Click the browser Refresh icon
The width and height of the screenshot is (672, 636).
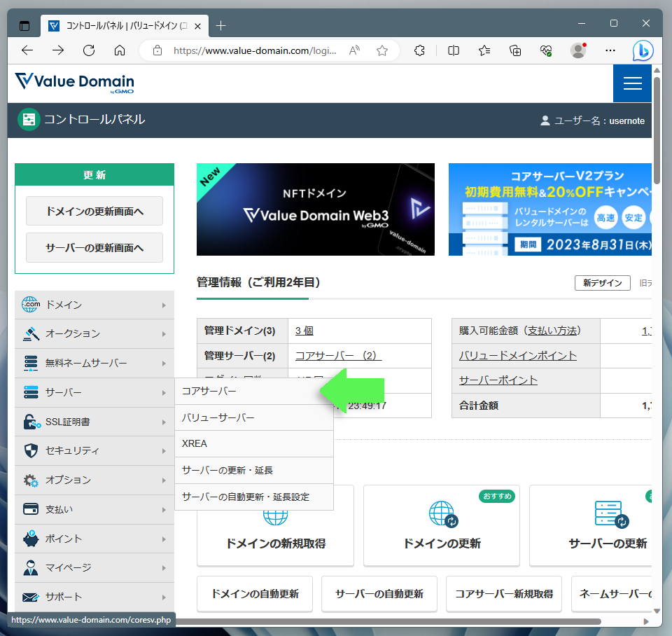pos(89,50)
